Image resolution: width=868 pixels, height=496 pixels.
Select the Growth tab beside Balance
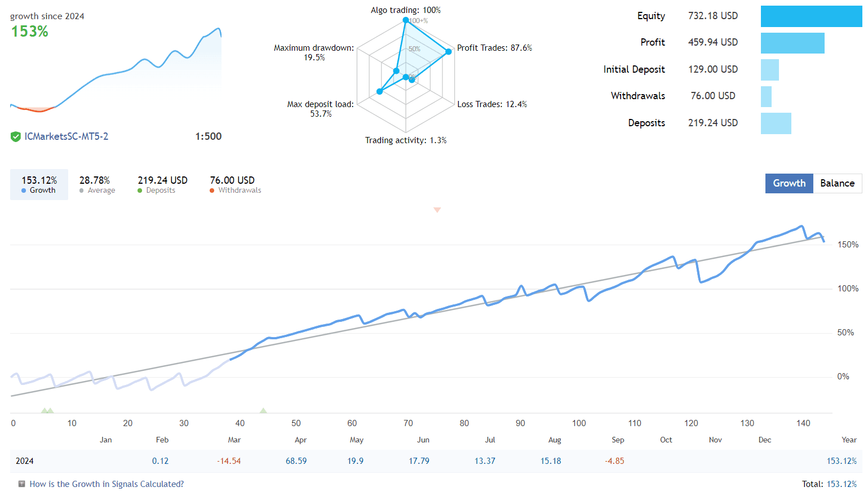(789, 183)
